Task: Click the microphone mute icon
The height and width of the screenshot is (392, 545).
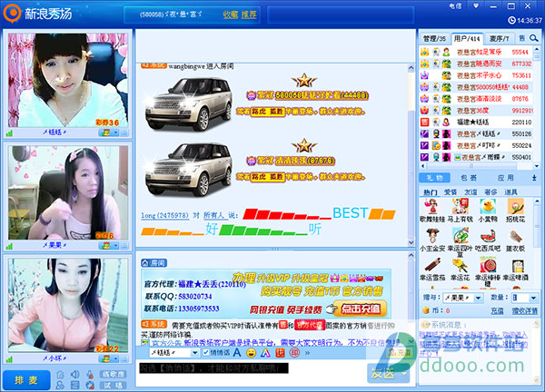Action: (x=90, y=374)
